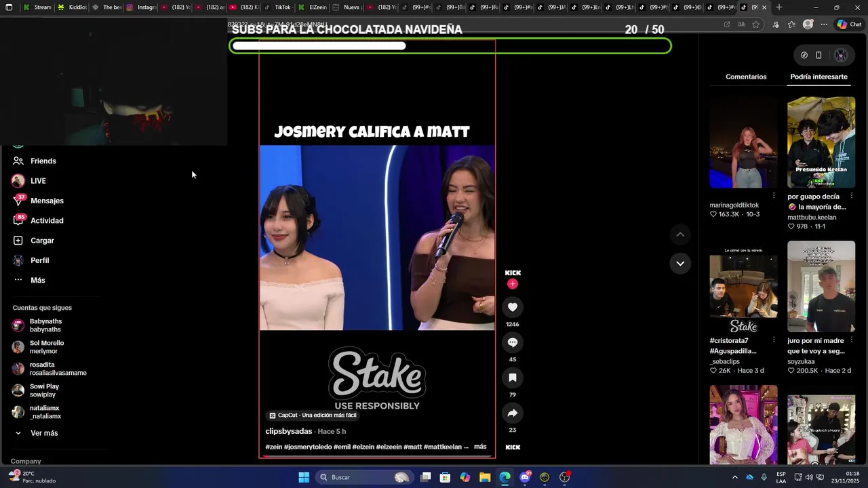Open Actividad notifications
868x488 pixels.
pos(39,220)
